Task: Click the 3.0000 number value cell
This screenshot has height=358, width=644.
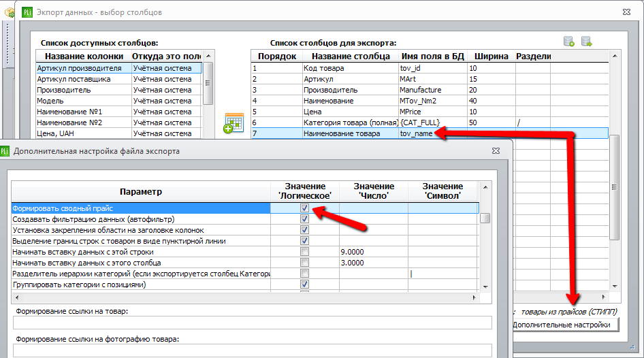Action: (x=374, y=263)
